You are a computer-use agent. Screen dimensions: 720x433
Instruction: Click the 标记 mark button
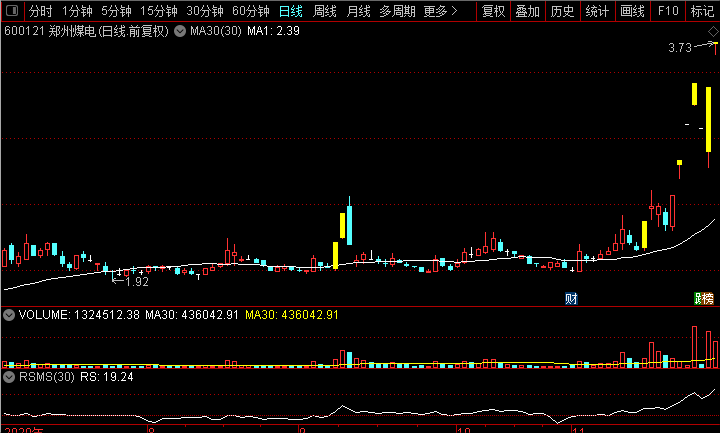[x=703, y=11]
